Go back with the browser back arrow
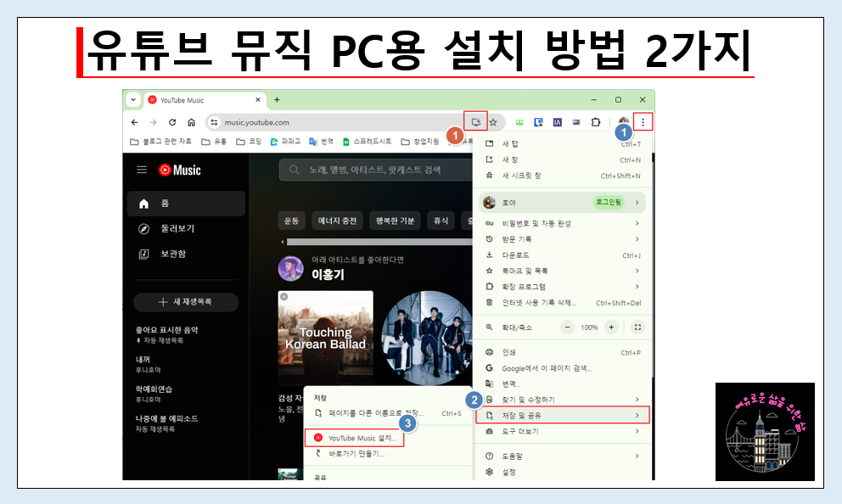This screenshot has height=504, width=842. point(135,122)
